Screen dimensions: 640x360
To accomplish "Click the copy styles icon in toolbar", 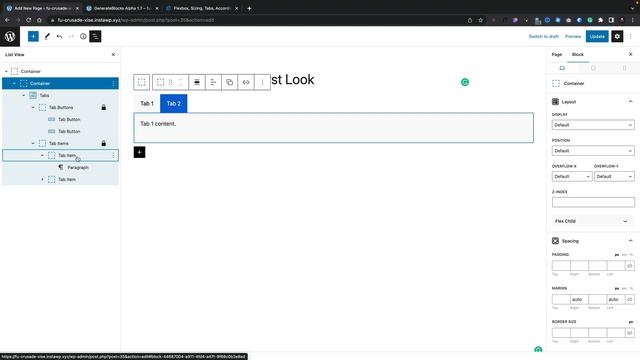I will [x=229, y=82].
